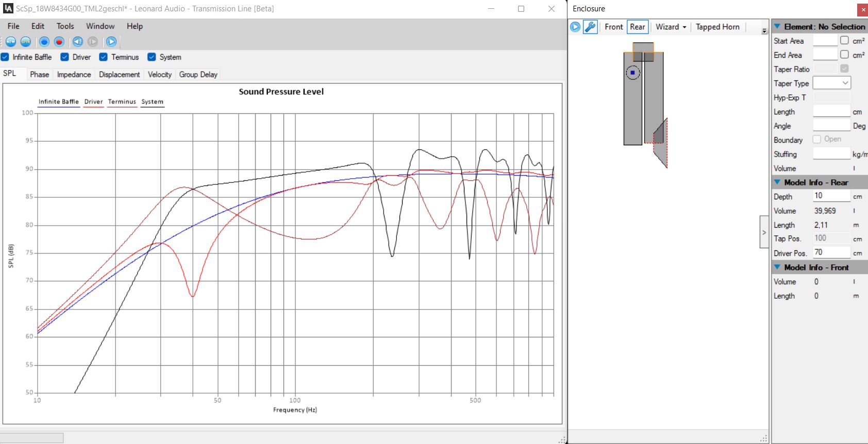868x444 pixels.
Task: Click the step-back arrow toolbar icon
Action: (x=78, y=42)
